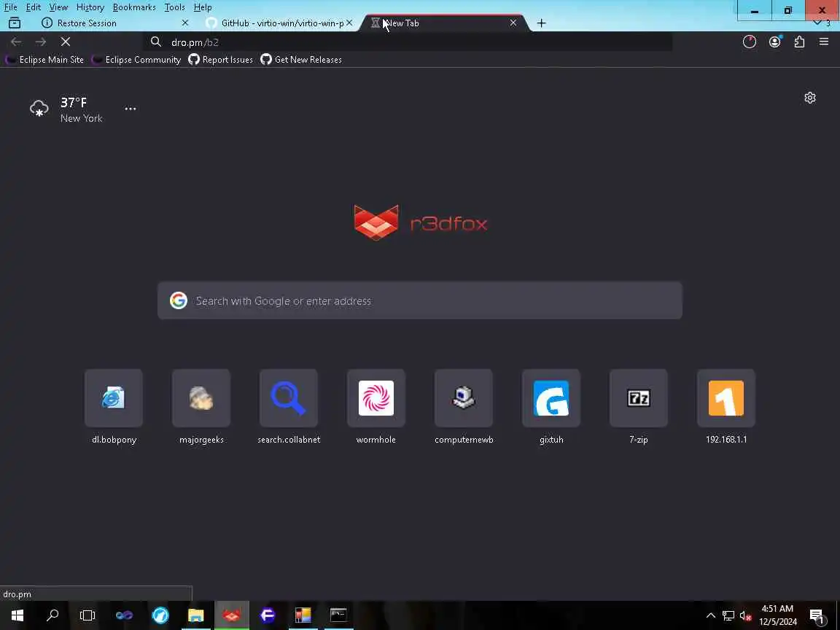Open Eclipse Community bookmark
The width and height of the screenshot is (840, 630).
pos(136,60)
